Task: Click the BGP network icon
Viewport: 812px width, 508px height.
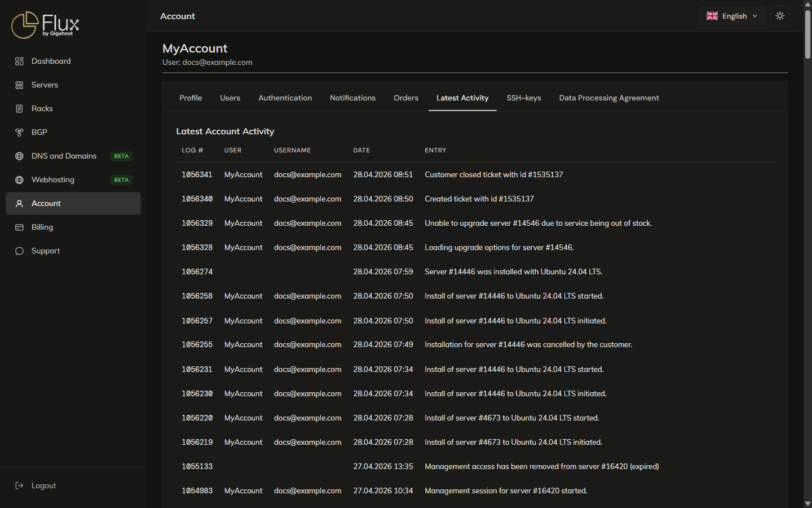Action: pyautogui.click(x=19, y=132)
